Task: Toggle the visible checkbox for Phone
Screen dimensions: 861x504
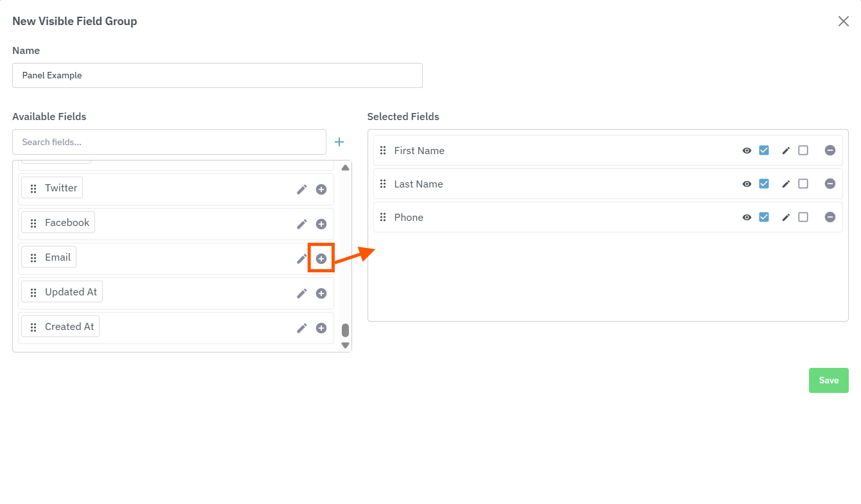Action: tap(764, 217)
